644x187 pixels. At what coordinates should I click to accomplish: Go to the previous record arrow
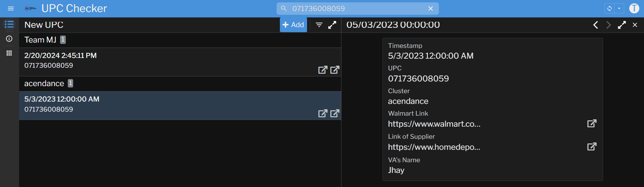point(595,25)
